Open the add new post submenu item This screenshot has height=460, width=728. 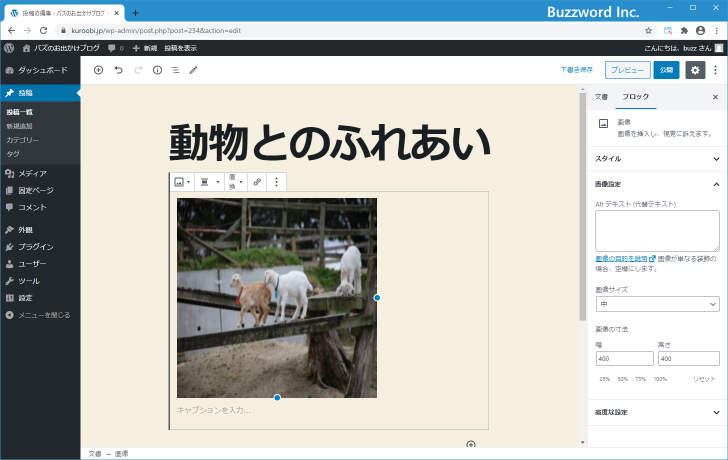20,126
